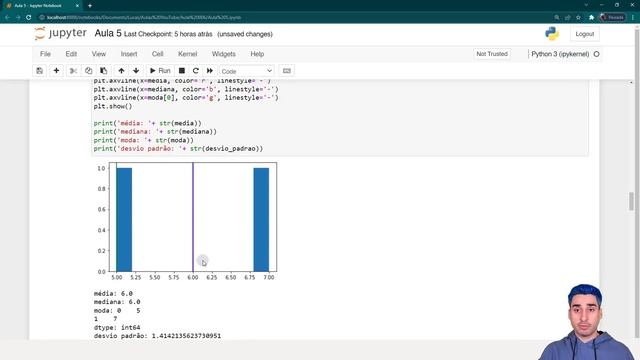The width and height of the screenshot is (640, 360).
Task: Restart kernel and run all cells
Action: click(210, 71)
